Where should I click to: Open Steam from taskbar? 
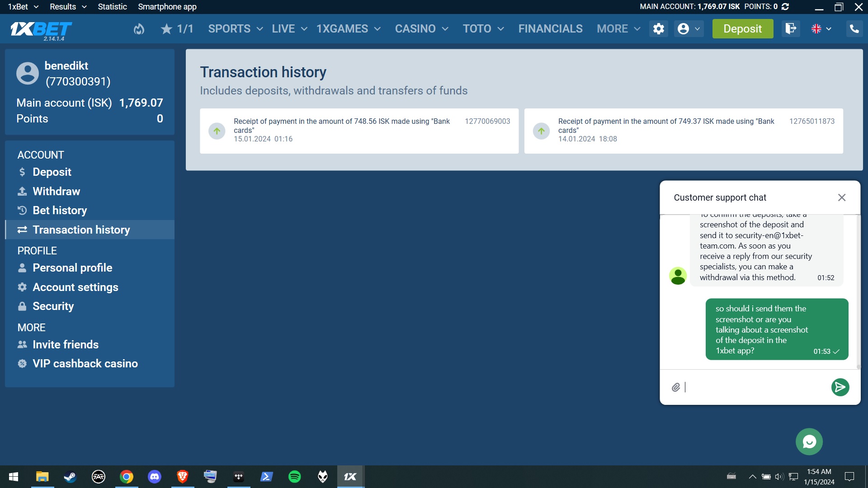70,477
